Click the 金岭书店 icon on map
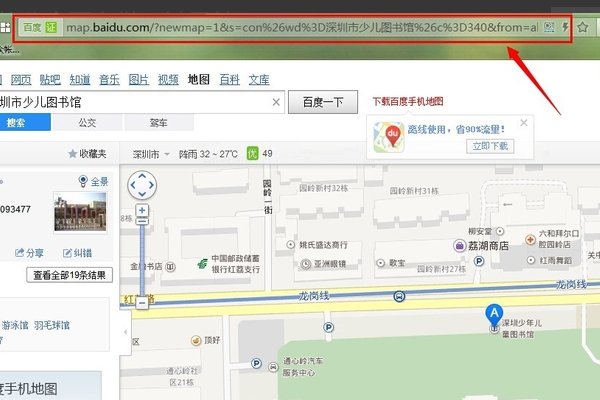 click(170, 266)
